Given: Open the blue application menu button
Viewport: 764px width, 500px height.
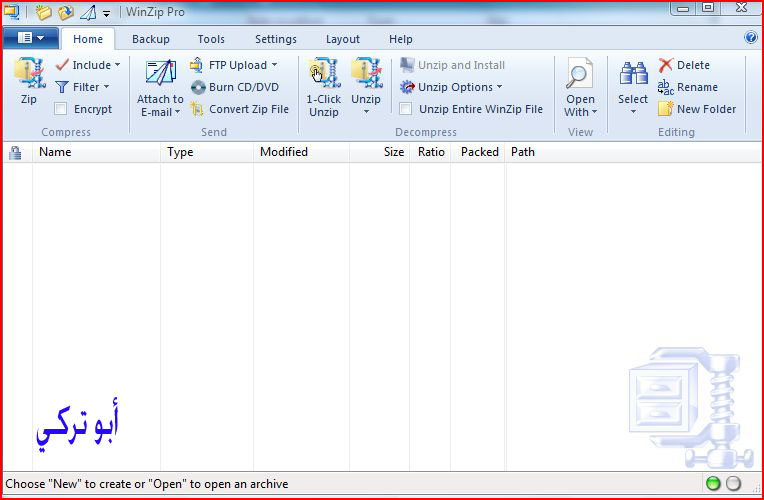Looking at the screenshot, I should click(31, 38).
